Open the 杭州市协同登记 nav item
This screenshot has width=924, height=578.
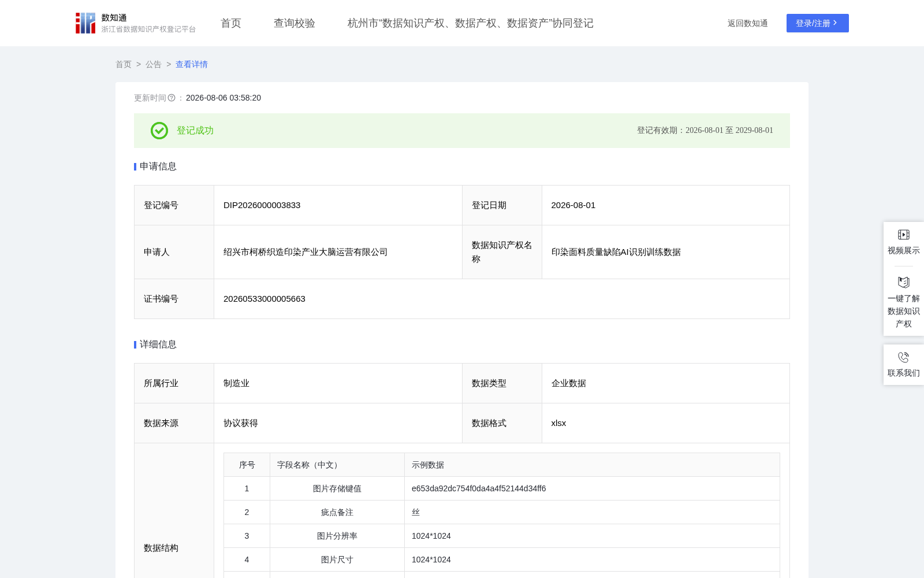(x=471, y=23)
